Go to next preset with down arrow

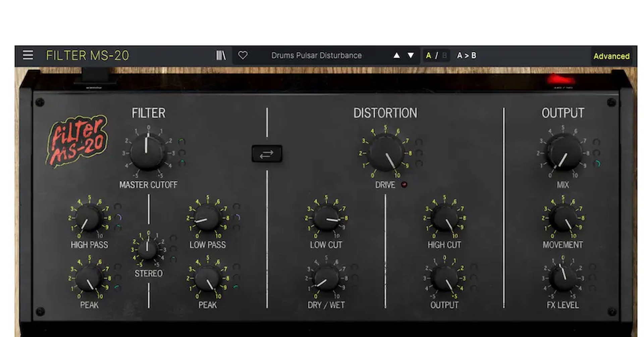411,55
